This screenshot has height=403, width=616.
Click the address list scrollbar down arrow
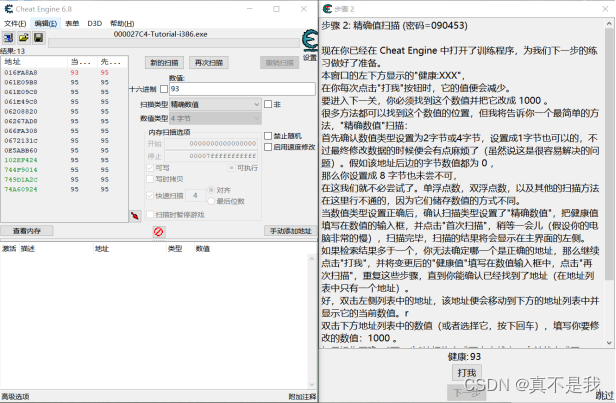(x=312, y=385)
